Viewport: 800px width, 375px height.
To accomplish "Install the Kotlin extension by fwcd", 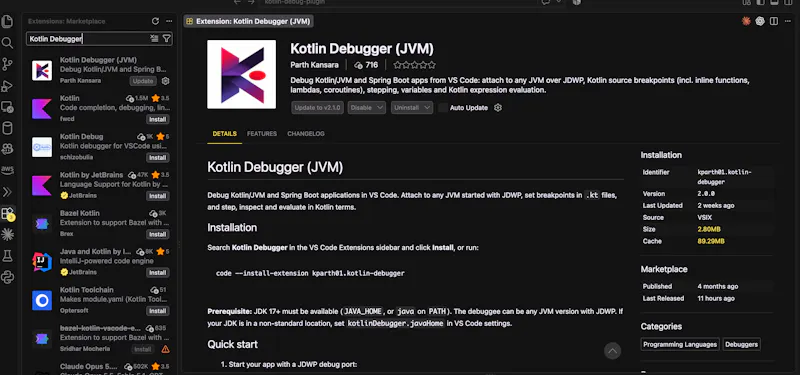I will [158, 119].
